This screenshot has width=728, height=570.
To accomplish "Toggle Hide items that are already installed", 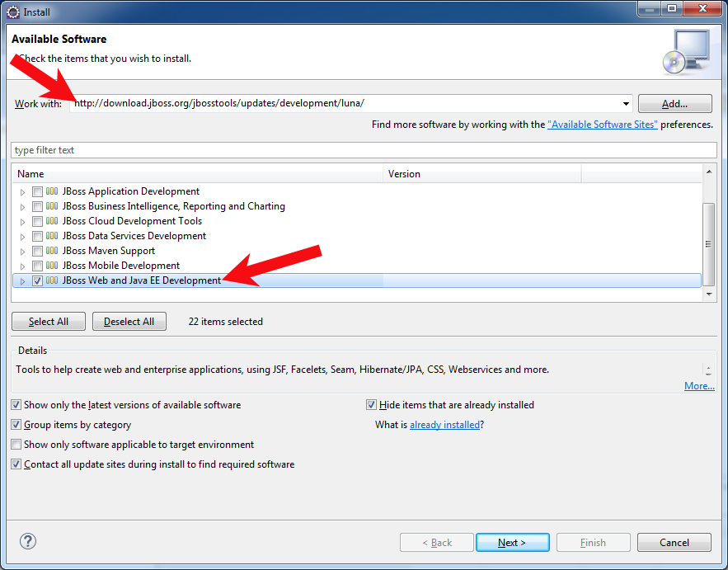I will click(x=371, y=405).
